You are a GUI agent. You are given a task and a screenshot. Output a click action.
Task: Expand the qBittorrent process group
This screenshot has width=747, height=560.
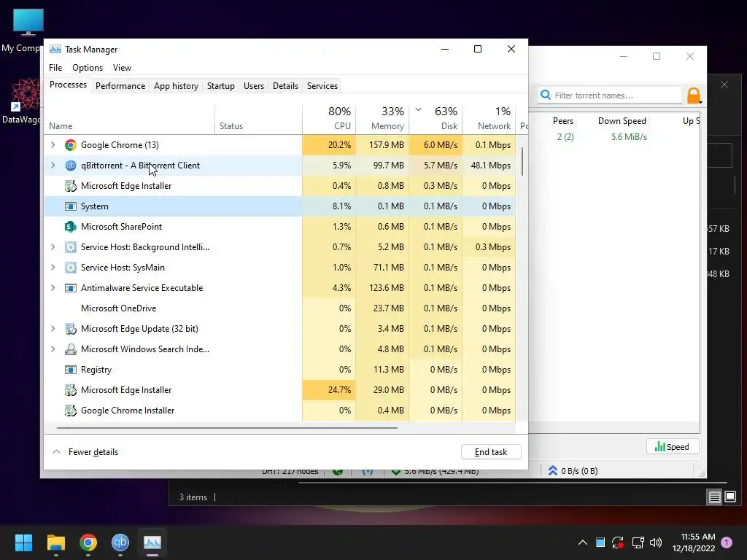(53, 166)
